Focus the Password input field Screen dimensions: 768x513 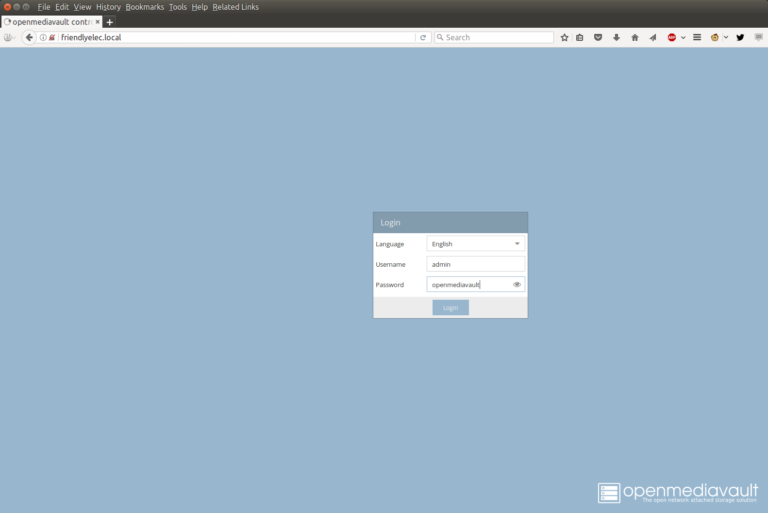pos(476,285)
